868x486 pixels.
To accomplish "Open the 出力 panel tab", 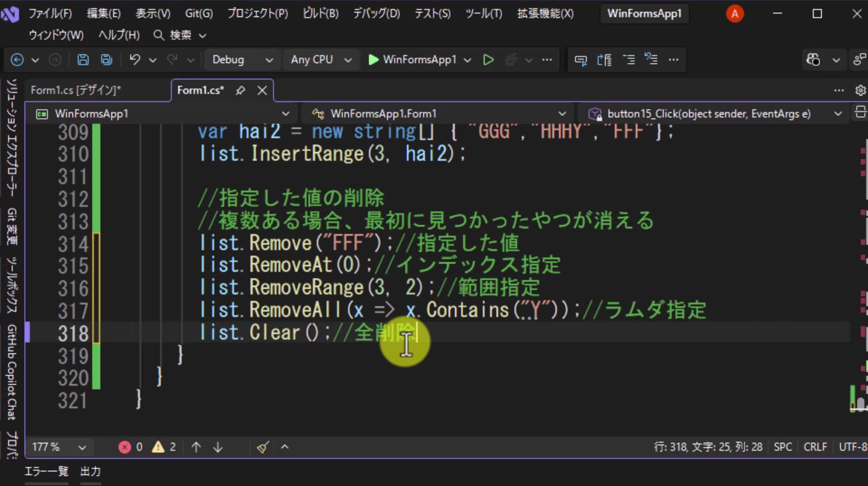I will [x=90, y=472].
